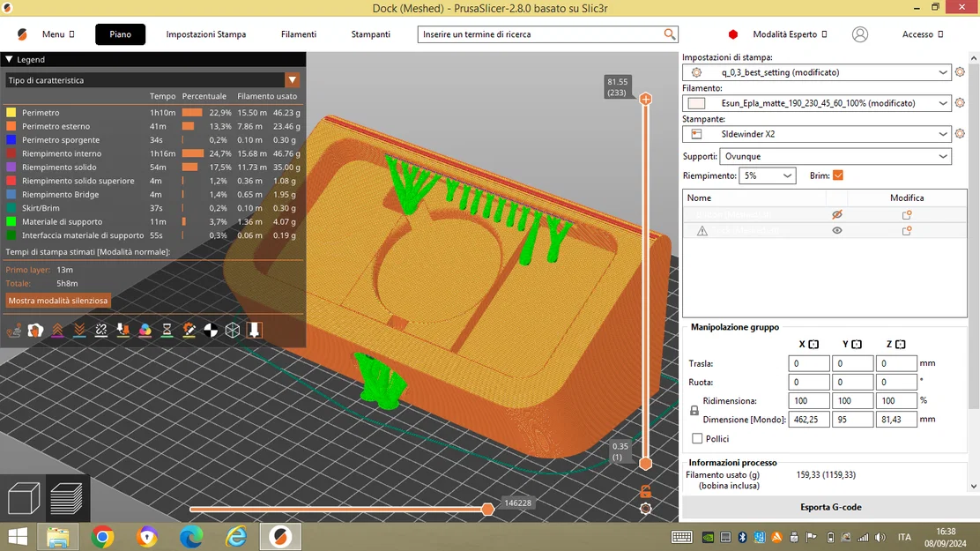
Task: Open Modalità Esperto mode dropdown
Action: point(790,34)
